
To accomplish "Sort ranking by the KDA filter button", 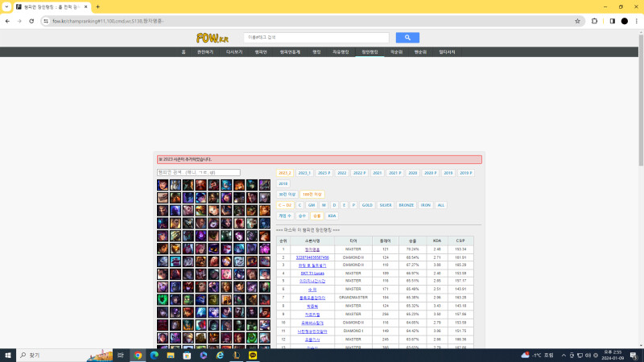I will 332,216.
